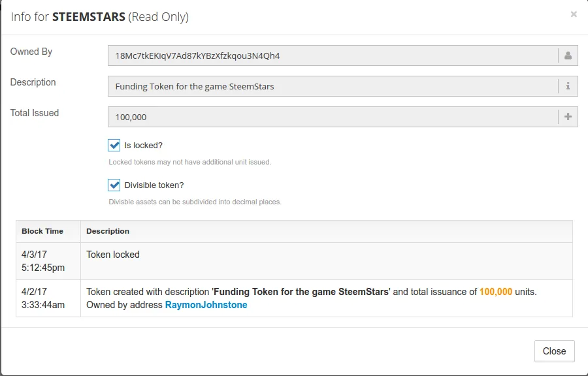
Task: Click the Description column header in table
Action: pyautogui.click(x=108, y=231)
